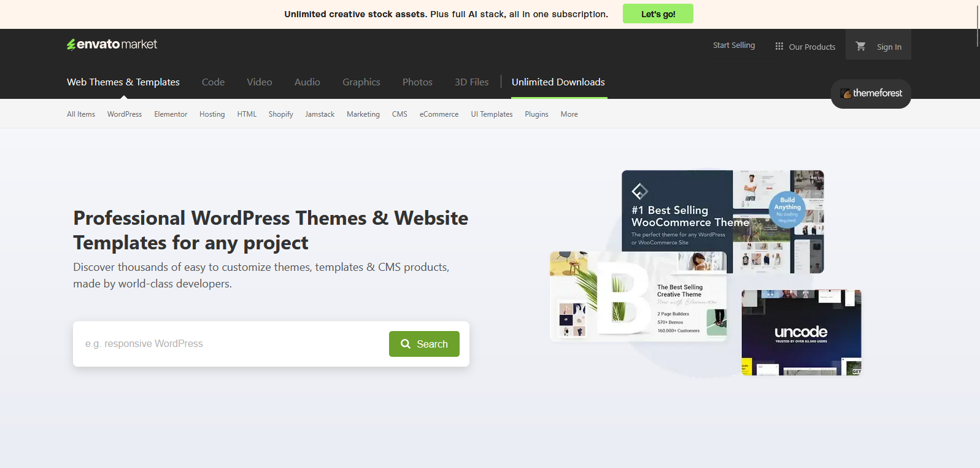Image resolution: width=980 pixels, height=468 pixels.
Task: Click the Envato Market logo
Action: 112,44
